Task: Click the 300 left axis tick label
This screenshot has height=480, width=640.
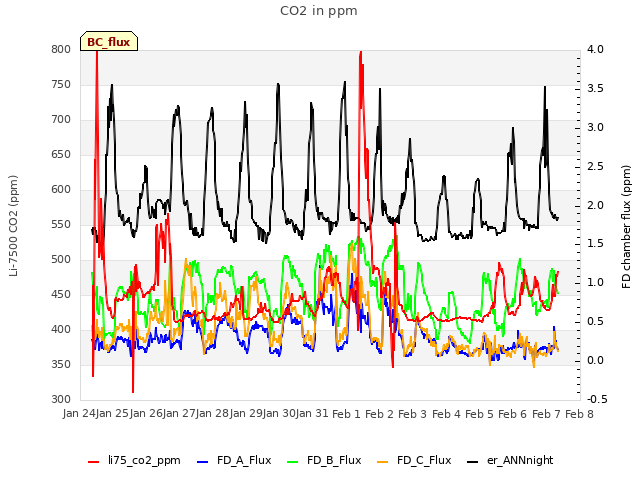Action: coord(61,399)
